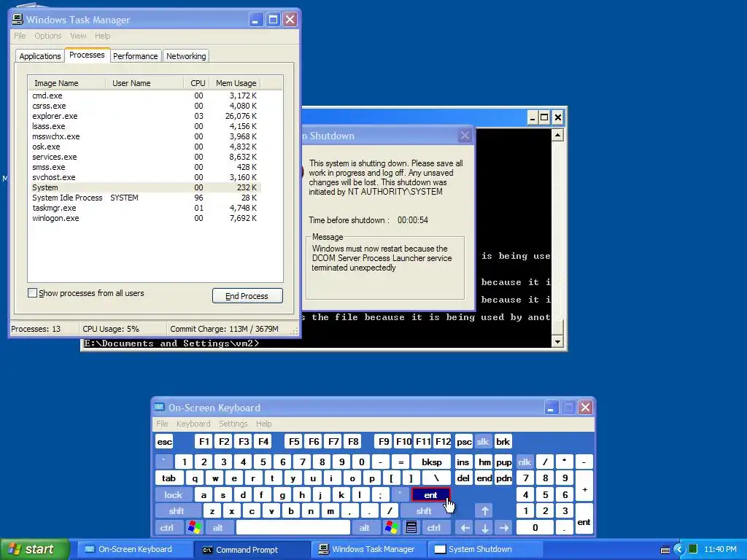The width and height of the screenshot is (747, 560).
Task: Sort processes by Mem Usage column
Action: click(x=235, y=83)
